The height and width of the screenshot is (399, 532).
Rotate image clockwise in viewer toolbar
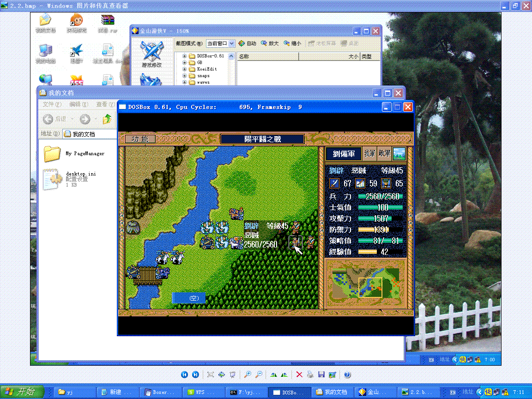coord(273,375)
